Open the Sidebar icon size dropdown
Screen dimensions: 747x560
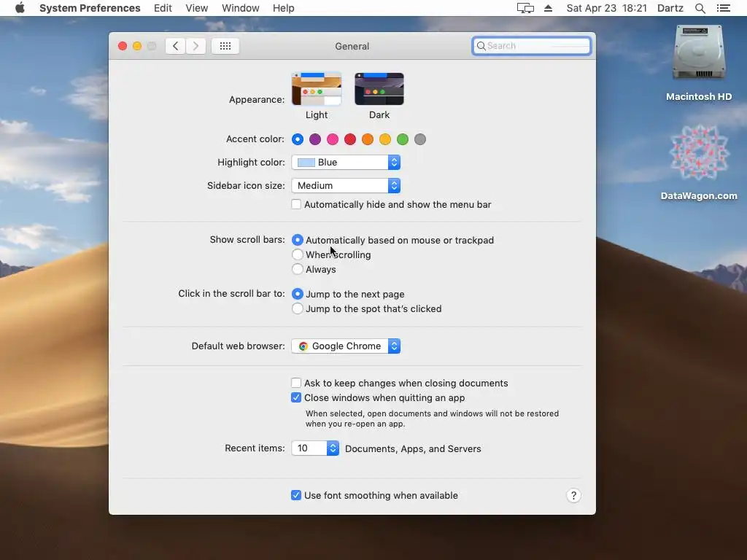coord(346,186)
